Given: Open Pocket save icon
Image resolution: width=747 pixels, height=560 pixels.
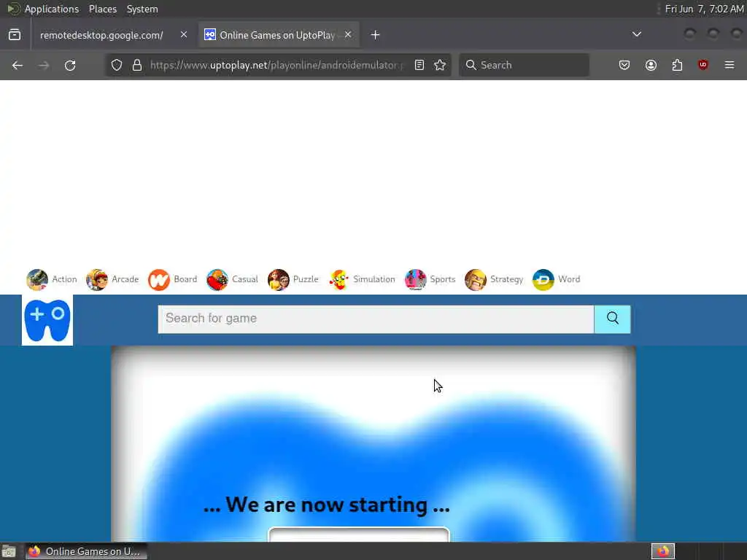Looking at the screenshot, I should 624,65.
